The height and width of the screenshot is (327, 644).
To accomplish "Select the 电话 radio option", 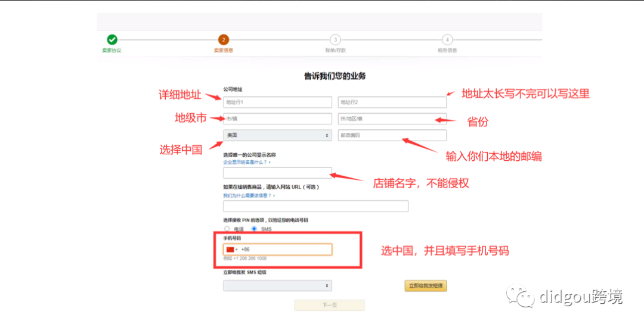I will (x=227, y=229).
